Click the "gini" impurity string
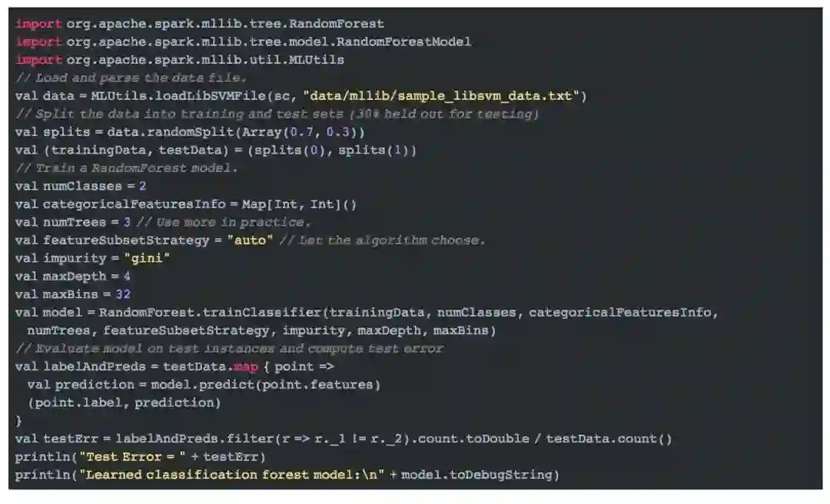This screenshot has height=504, width=830. pyautogui.click(x=147, y=258)
